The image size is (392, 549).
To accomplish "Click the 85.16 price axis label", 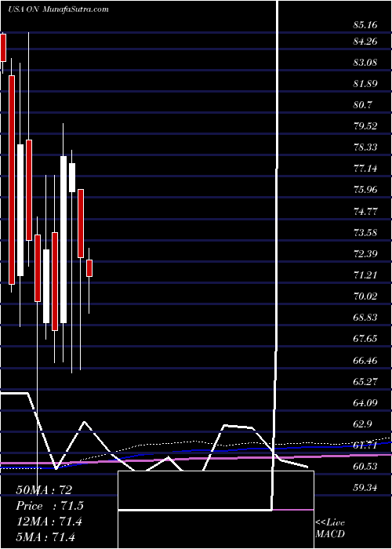I will [365, 25].
